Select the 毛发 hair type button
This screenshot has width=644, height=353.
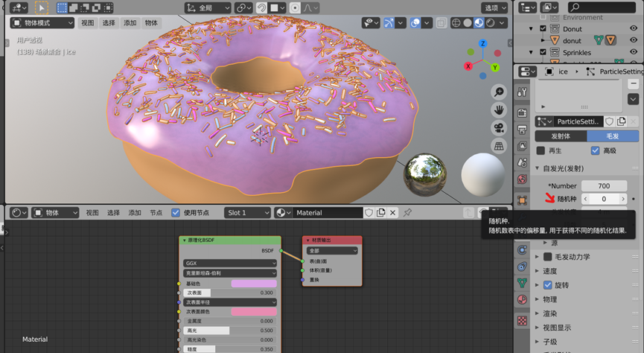pyautogui.click(x=613, y=136)
